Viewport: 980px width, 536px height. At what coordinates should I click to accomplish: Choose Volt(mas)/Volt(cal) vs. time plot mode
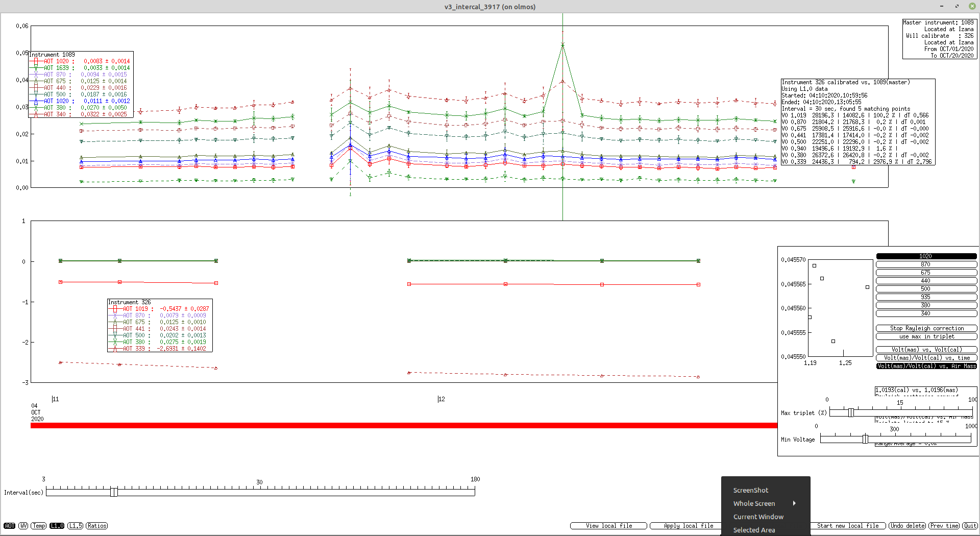pyautogui.click(x=926, y=358)
